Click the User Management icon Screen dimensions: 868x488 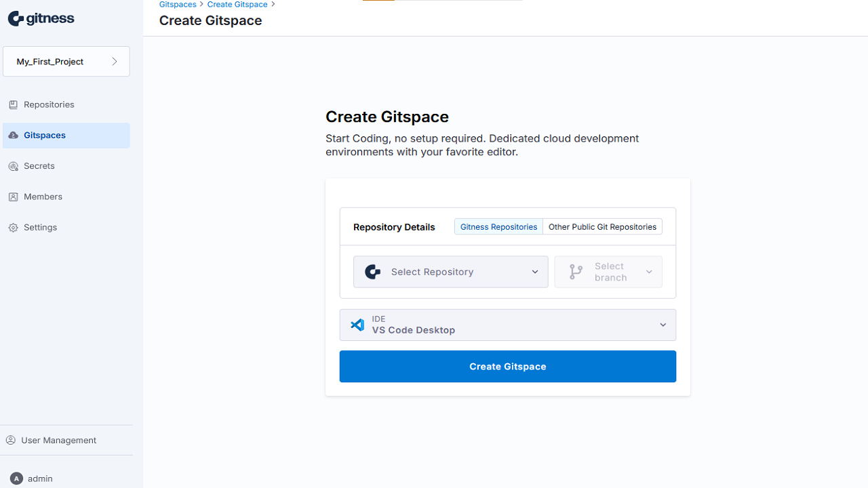click(x=11, y=441)
